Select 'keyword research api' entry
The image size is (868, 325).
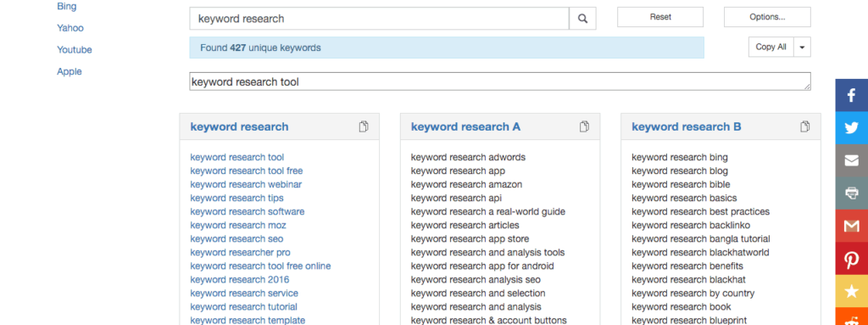[x=456, y=198]
